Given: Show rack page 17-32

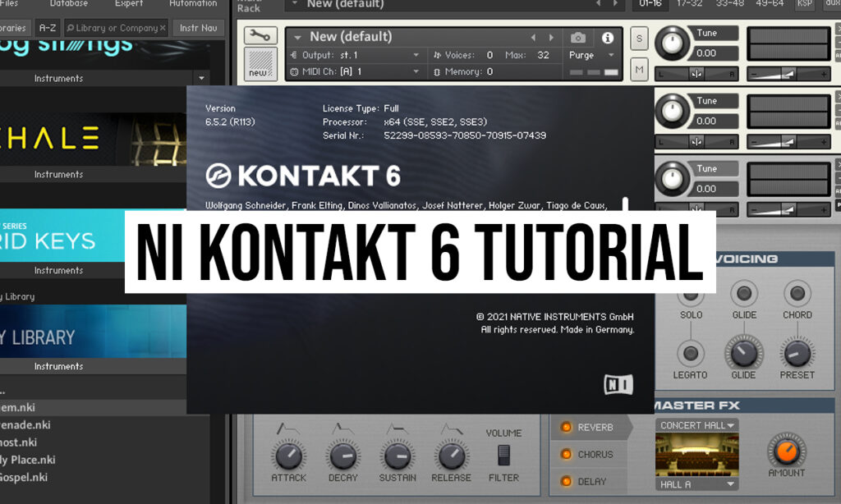Looking at the screenshot, I should 689,4.
